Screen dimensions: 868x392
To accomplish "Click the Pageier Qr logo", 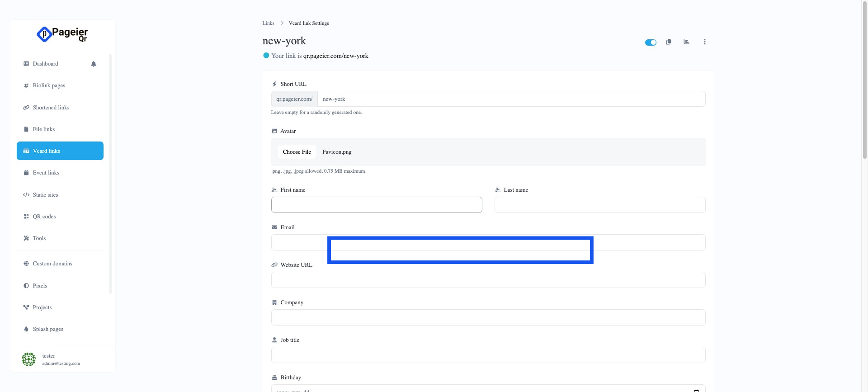I will click(62, 34).
